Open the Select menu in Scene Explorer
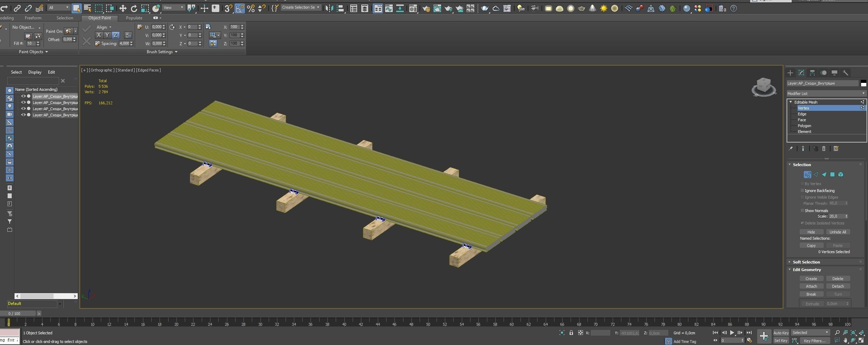Viewport: 868px width, 345px height. (x=16, y=72)
